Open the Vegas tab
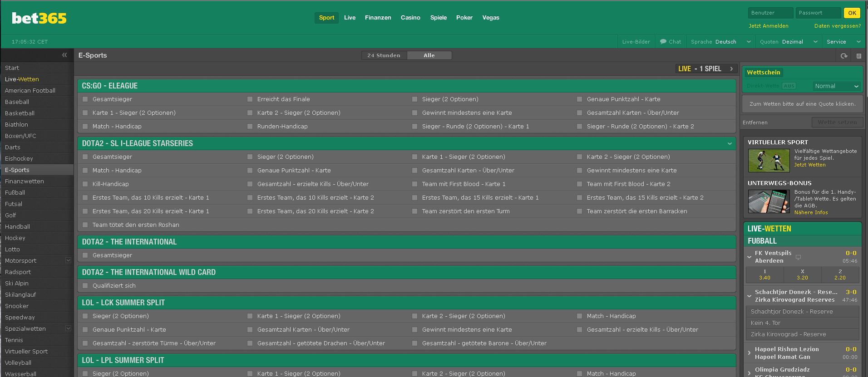This screenshot has height=377, width=868. click(491, 18)
